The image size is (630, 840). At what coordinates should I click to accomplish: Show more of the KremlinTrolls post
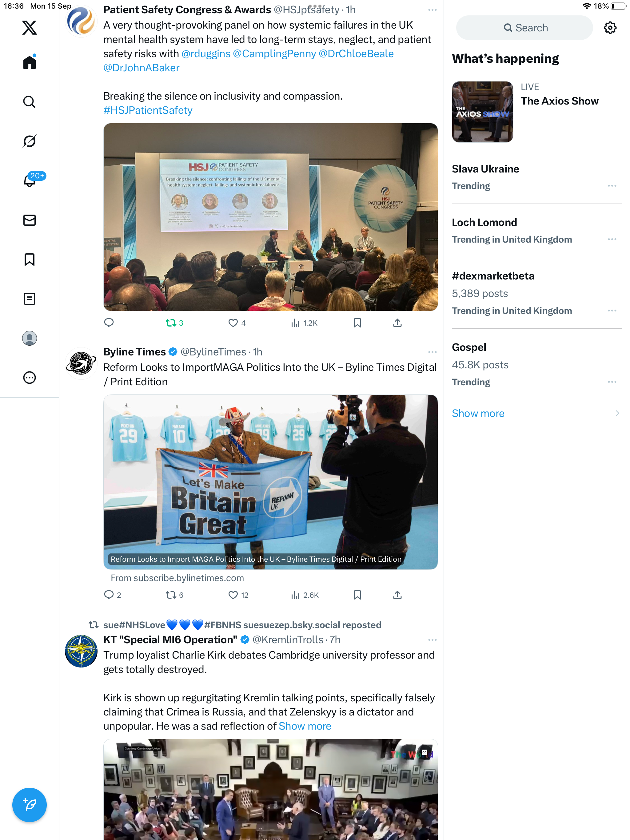coord(305,726)
